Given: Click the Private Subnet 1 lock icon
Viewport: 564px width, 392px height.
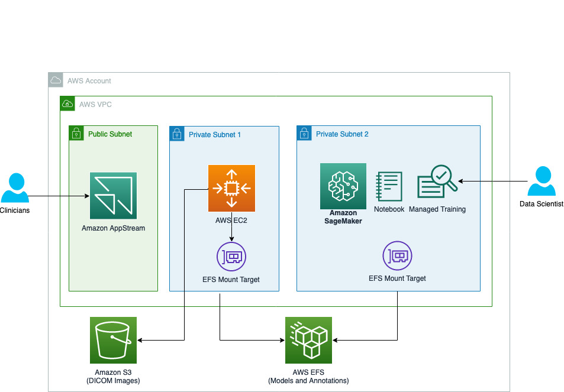Looking at the screenshot, I should [177, 134].
